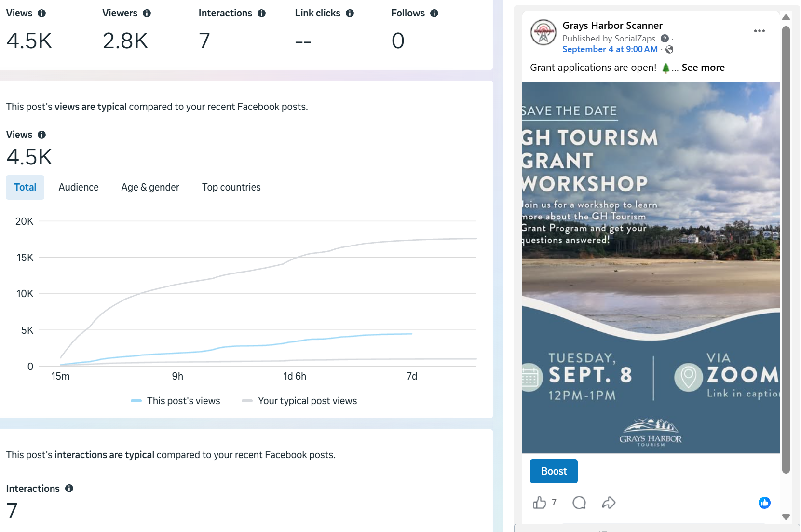This screenshot has width=801, height=532.
Task: Click 'Published by SocialZaps' text
Action: click(609, 39)
